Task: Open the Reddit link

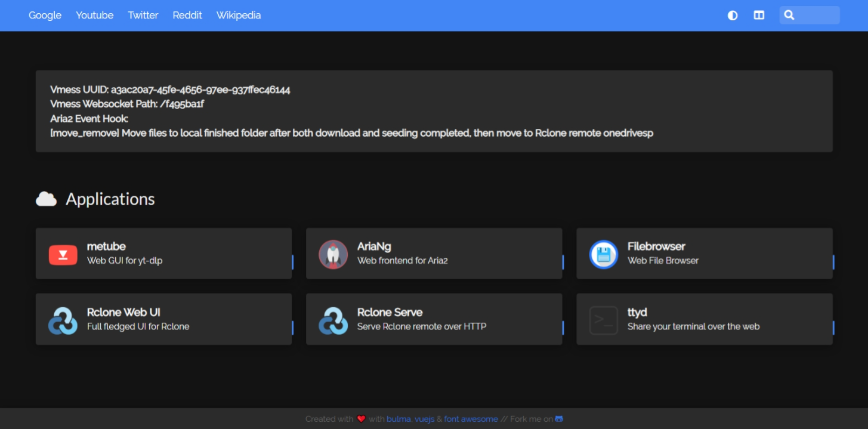Action: click(187, 16)
